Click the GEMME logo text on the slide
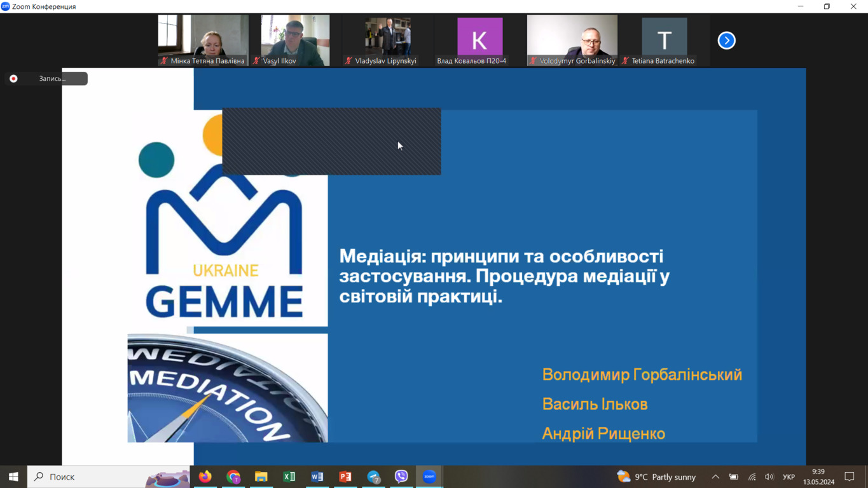868x488 pixels. [x=224, y=301]
